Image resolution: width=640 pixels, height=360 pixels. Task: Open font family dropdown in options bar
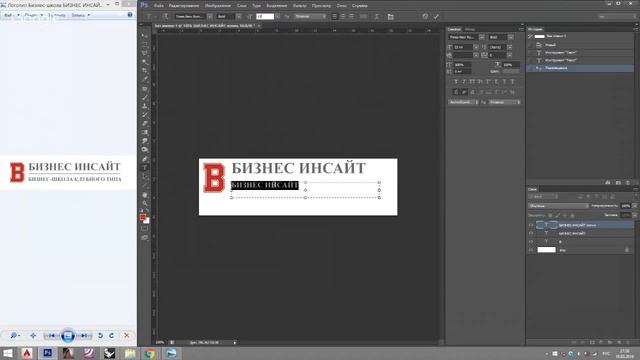point(209,16)
